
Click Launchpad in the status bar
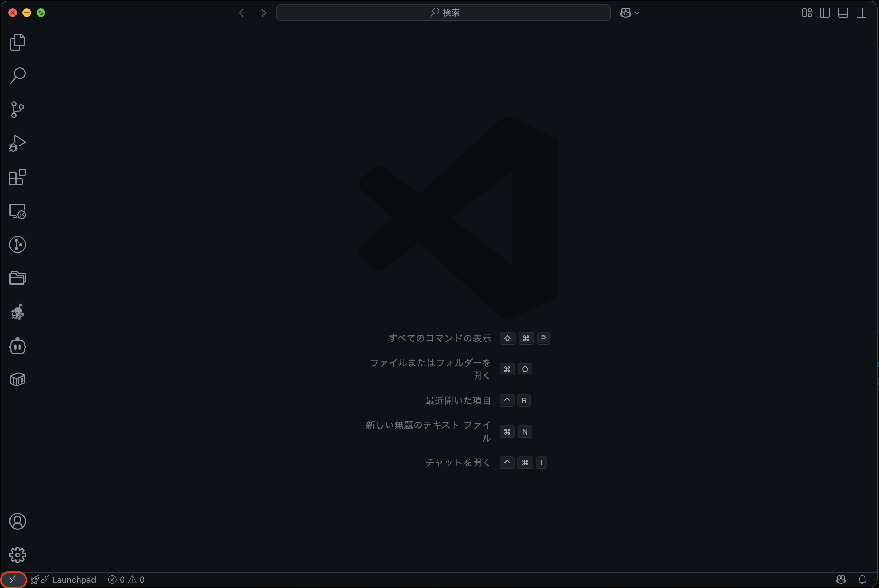tap(74, 579)
